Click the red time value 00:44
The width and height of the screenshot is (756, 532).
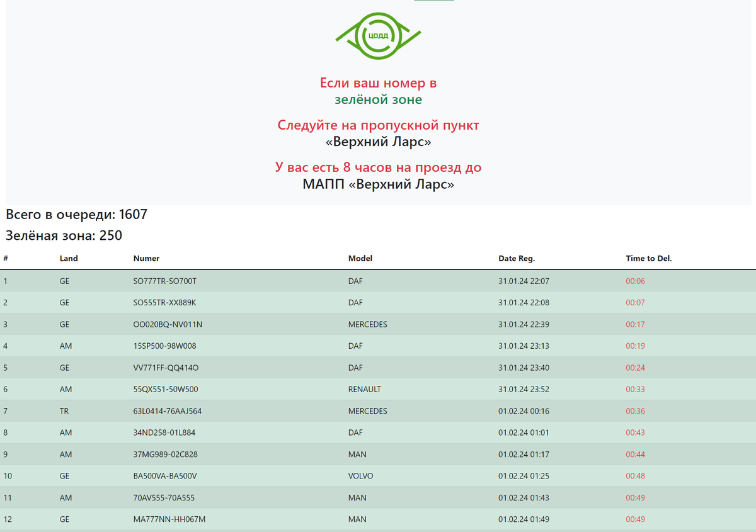click(635, 455)
